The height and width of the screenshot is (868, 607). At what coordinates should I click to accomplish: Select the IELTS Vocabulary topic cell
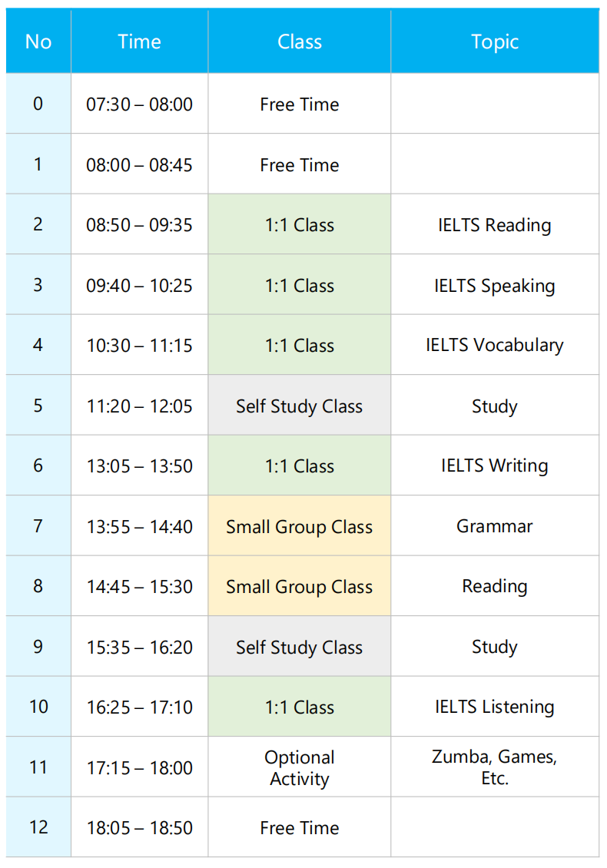[495, 345]
